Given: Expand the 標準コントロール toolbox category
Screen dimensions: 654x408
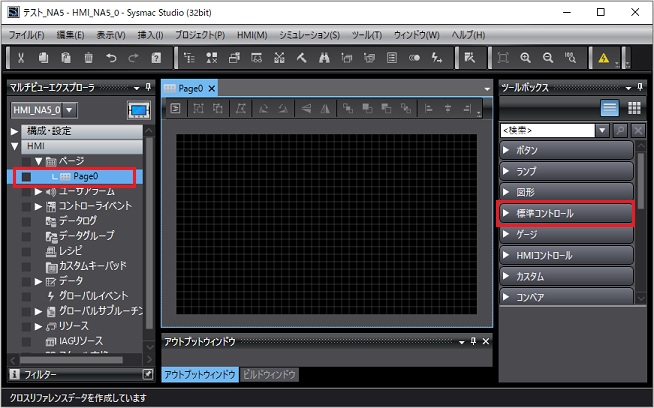Looking at the screenshot, I should coord(566,213).
